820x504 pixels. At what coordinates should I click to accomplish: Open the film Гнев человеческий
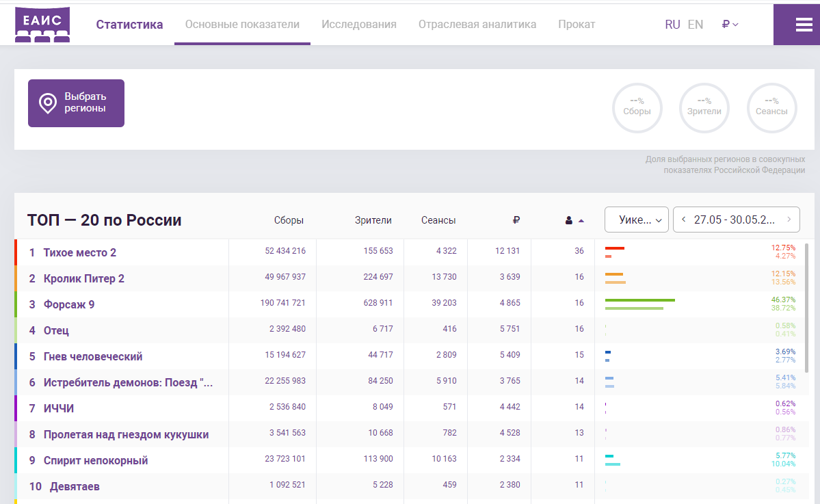point(92,356)
